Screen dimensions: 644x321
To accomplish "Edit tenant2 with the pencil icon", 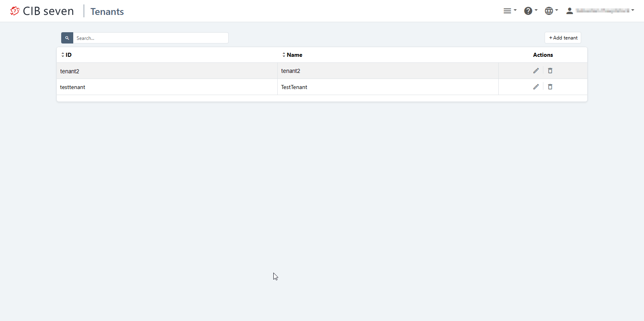I will point(536,71).
